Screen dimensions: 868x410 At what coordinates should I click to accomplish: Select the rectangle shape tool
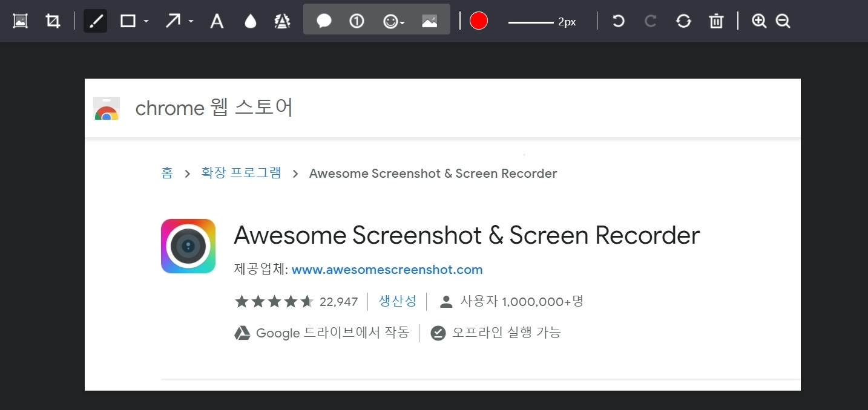[128, 22]
